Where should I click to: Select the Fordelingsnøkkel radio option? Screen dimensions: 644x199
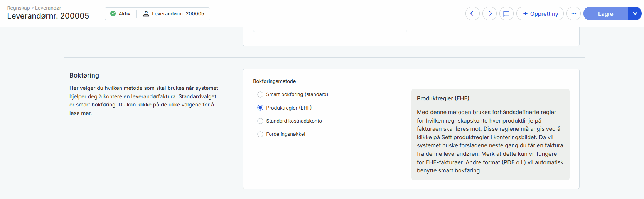[x=260, y=134]
